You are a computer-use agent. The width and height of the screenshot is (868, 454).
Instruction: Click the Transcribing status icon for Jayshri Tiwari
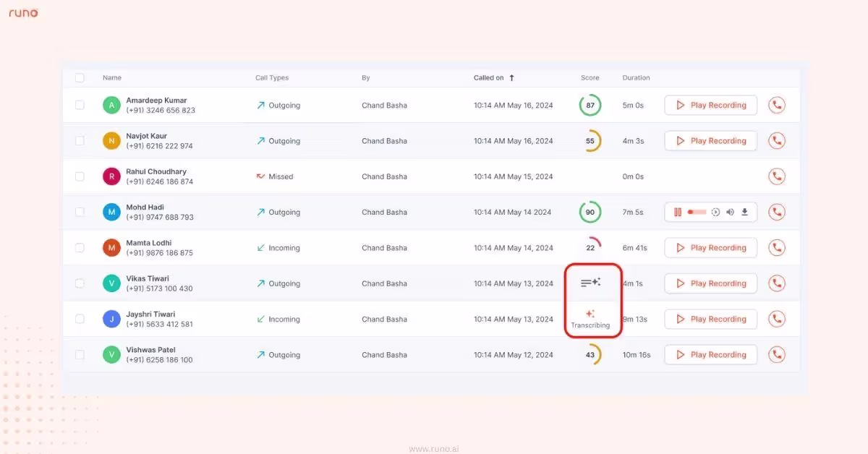(x=591, y=314)
